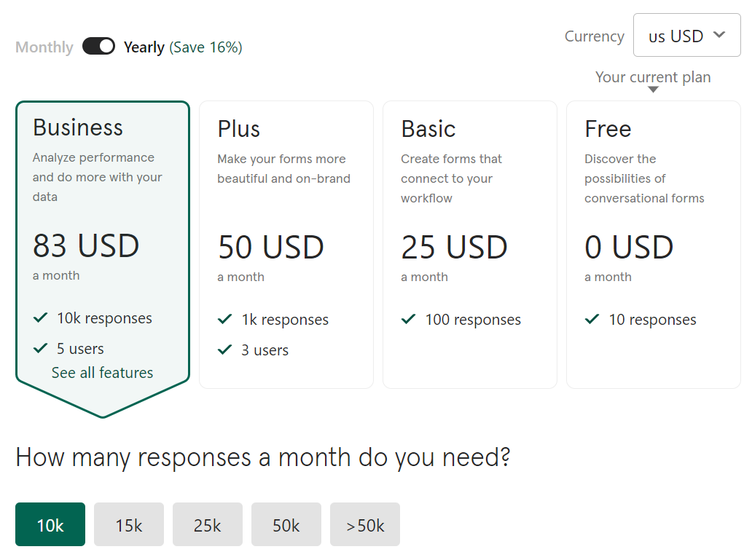Click checkmark icon beside 3 users
This screenshot has width=752, height=560.
point(224,350)
